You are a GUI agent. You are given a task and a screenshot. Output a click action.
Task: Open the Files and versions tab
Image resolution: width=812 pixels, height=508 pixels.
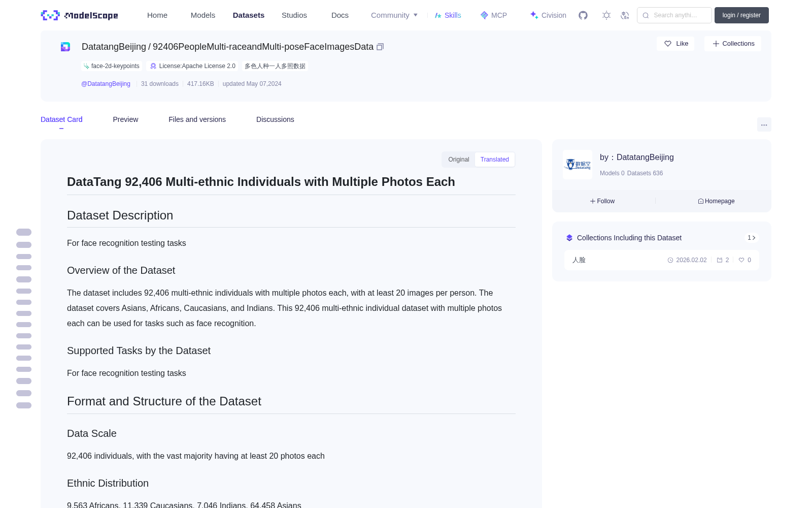[197, 119]
